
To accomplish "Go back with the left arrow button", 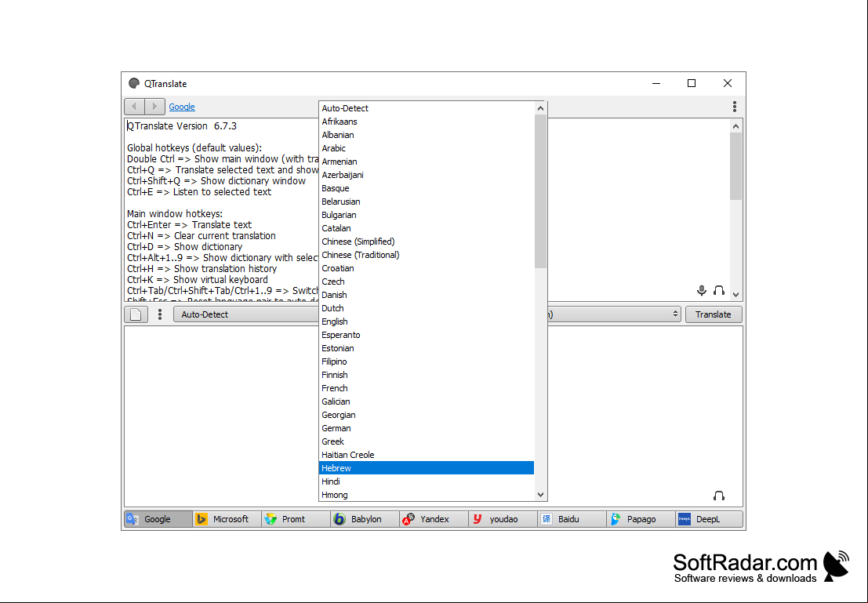I will pos(135,107).
